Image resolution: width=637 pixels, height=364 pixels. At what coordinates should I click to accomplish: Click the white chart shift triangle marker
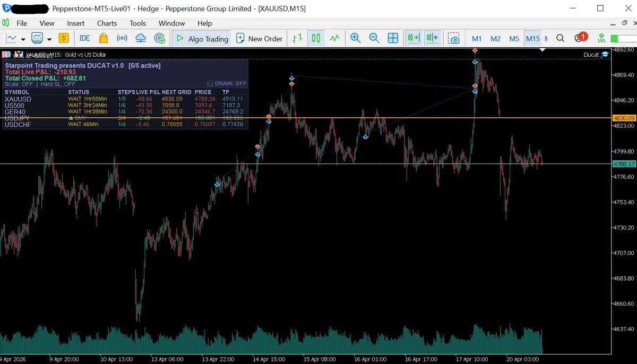(543, 49)
